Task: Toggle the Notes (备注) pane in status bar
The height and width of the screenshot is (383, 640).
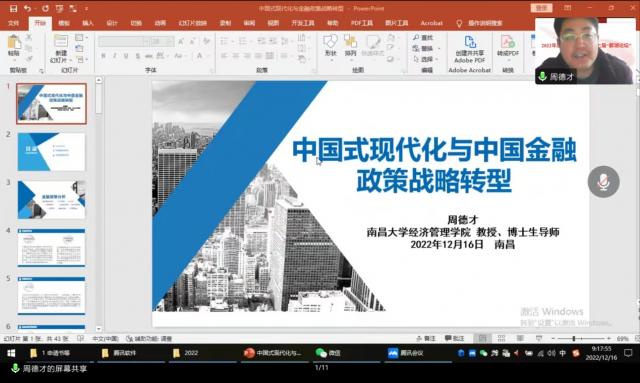Action: click(x=426, y=338)
